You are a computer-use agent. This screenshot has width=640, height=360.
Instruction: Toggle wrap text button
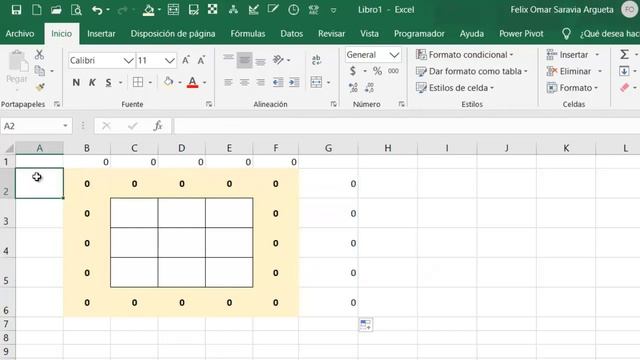click(316, 60)
